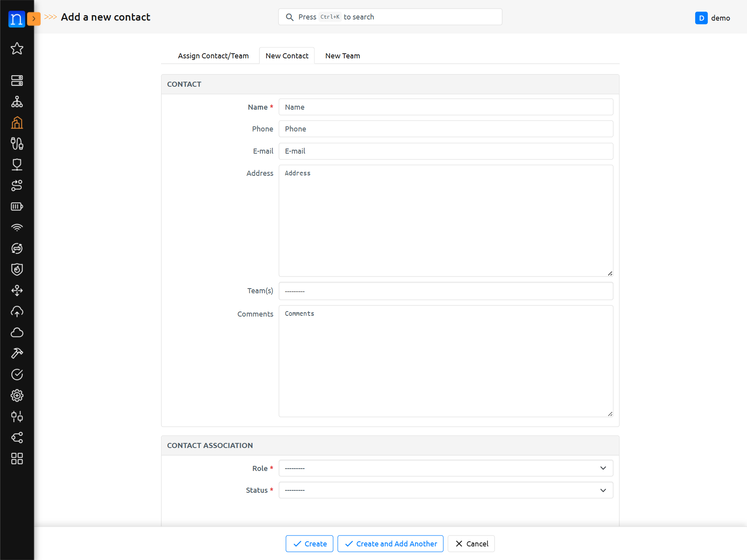
Task: Click the Create and Add Another button
Action: click(x=390, y=544)
